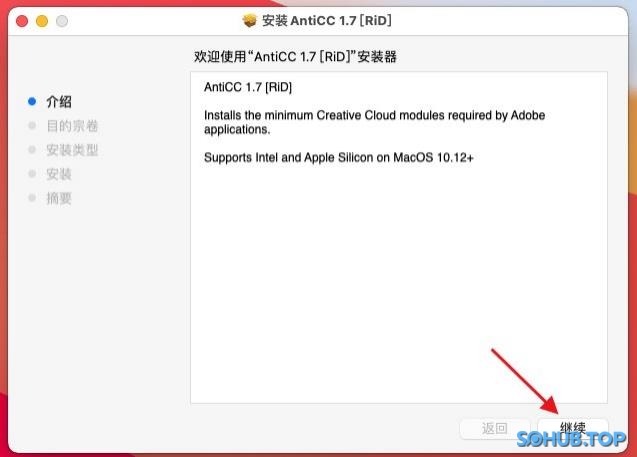637x457 pixels.
Task: Click the gray bullet beside 摘要
Action: point(32,198)
